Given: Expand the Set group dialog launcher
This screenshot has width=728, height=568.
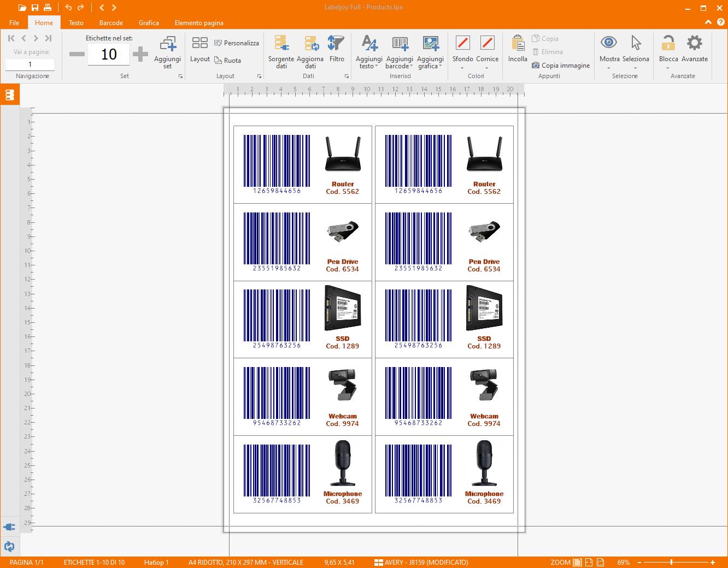Looking at the screenshot, I should pyautogui.click(x=180, y=76).
